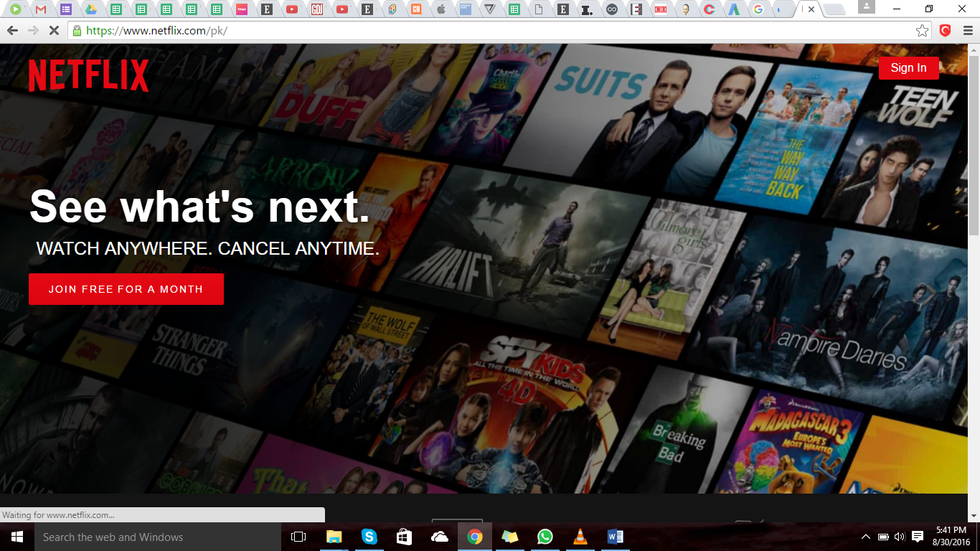Click the green padlock security icon
This screenshot has height=551, width=980.
click(x=77, y=31)
